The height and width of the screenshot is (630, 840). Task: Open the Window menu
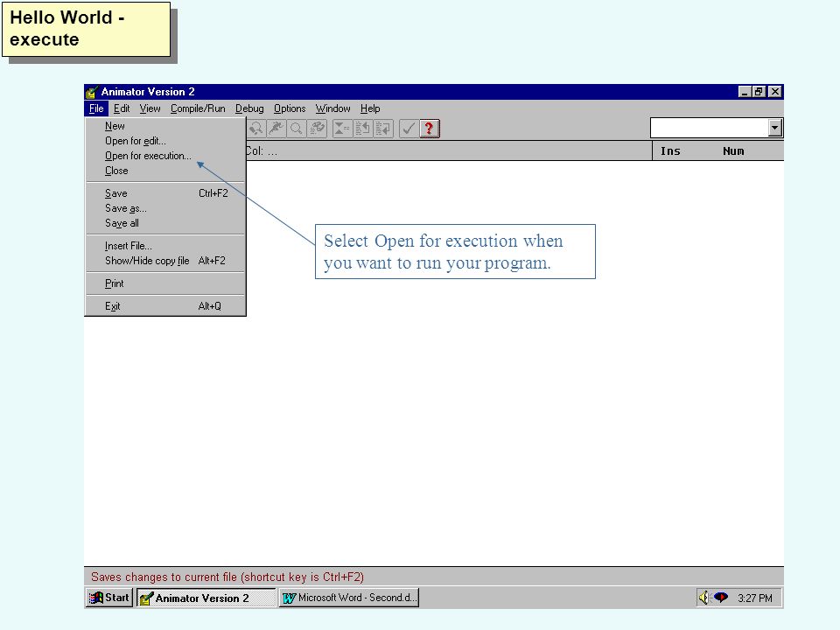click(332, 108)
